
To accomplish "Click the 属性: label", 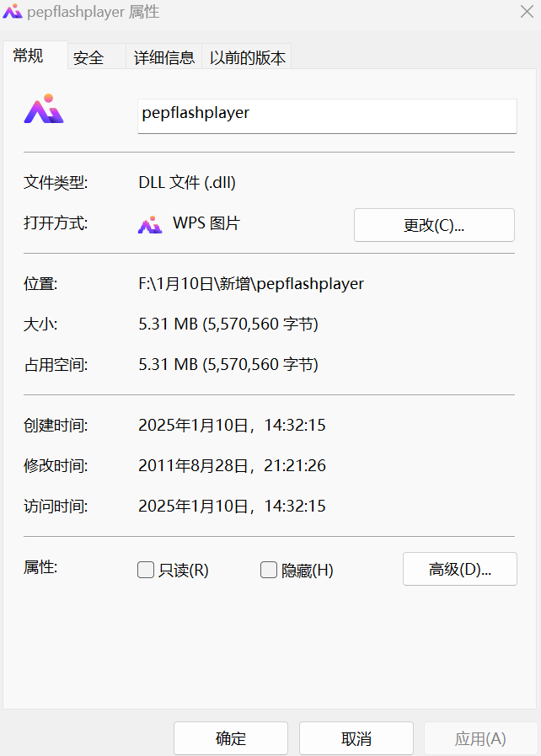I will 40,567.
